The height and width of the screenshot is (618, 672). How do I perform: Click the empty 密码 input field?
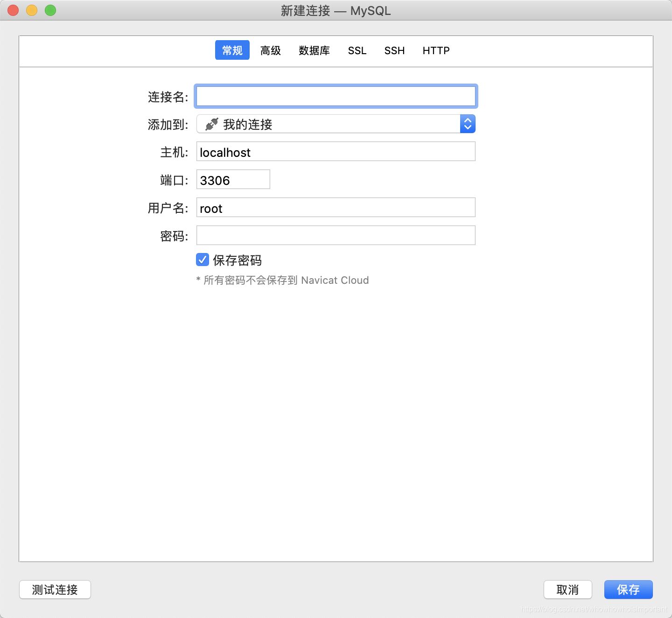pyautogui.click(x=335, y=235)
